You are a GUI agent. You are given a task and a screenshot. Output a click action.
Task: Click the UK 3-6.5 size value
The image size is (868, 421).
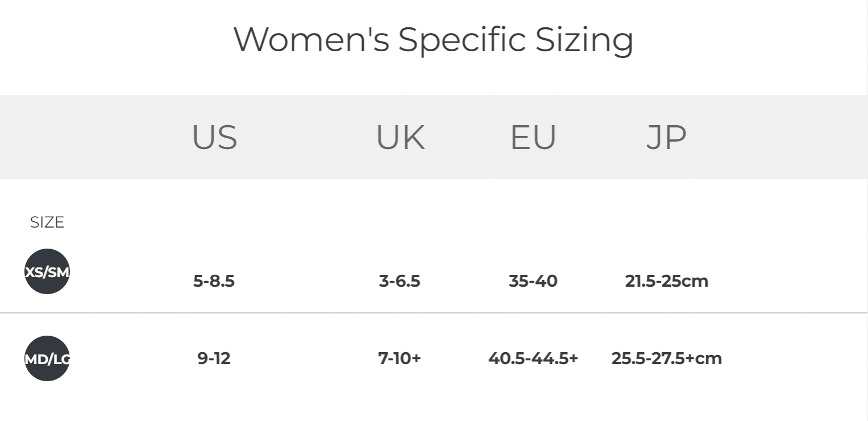click(400, 281)
